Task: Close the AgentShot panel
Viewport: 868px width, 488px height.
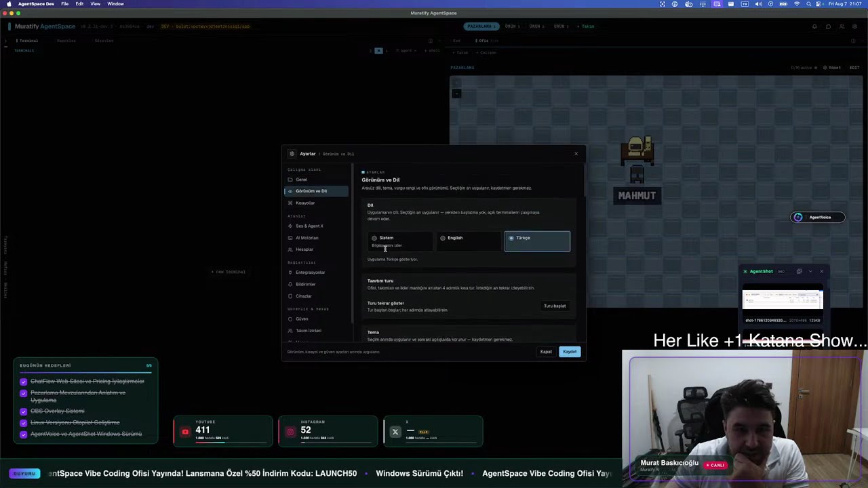Action: click(822, 272)
